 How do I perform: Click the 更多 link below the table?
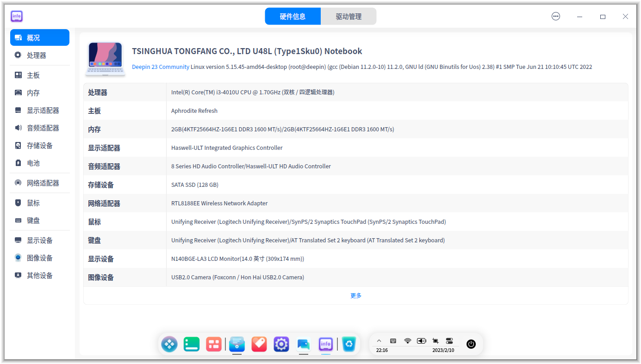click(x=356, y=296)
